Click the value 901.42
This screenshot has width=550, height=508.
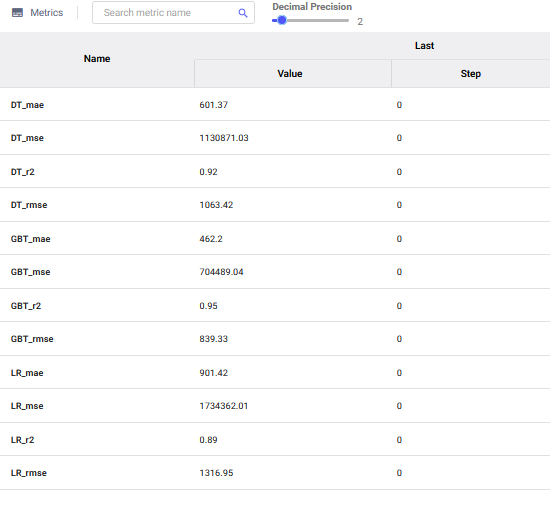214,373
